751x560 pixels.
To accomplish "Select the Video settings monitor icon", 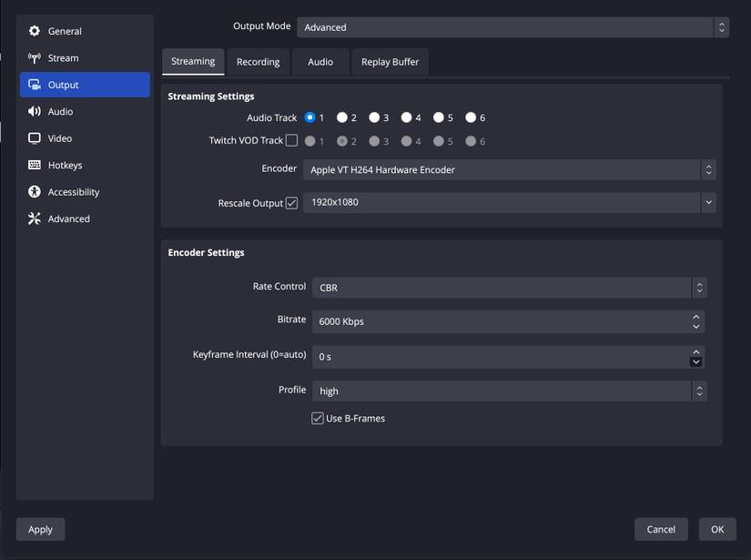I will tap(33, 137).
